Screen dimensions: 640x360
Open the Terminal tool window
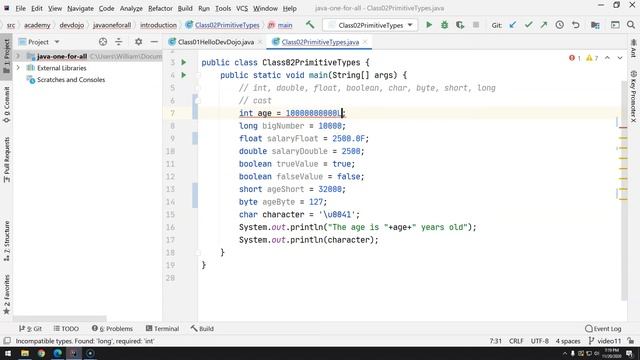click(x=162, y=329)
